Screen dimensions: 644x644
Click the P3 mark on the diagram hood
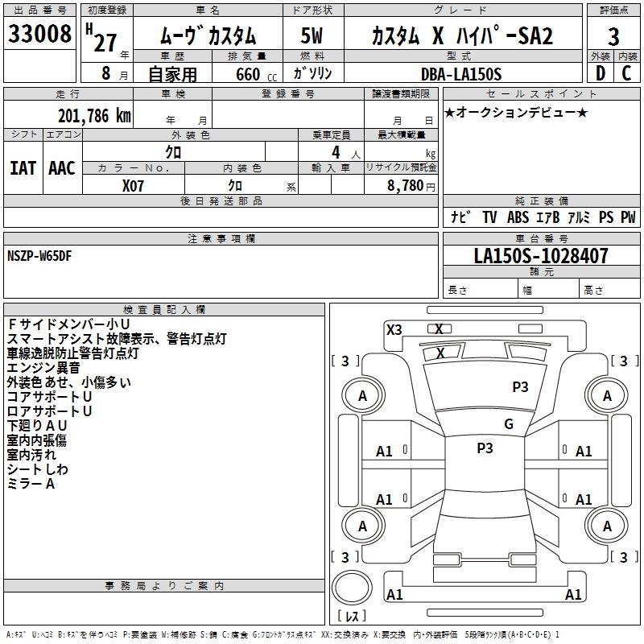pos(520,387)
